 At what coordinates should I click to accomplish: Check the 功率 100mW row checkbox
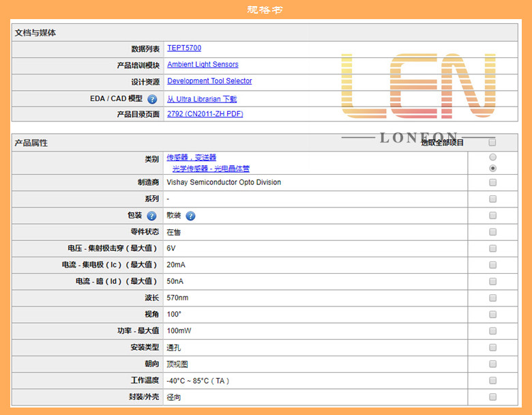point(492,331)
